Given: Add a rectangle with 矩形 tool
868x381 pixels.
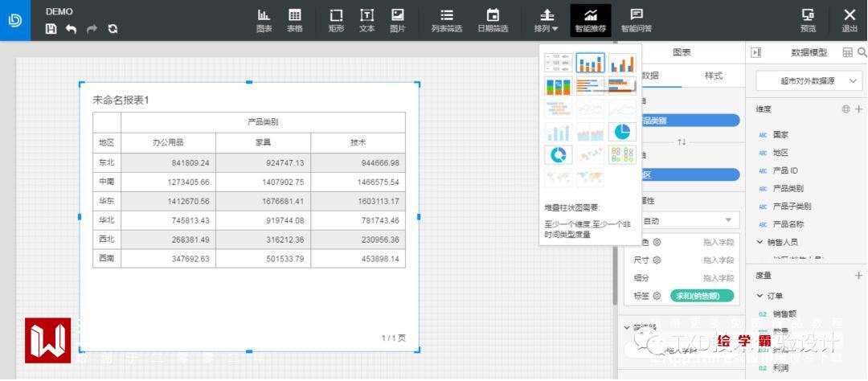Looking at the screenshot, I should pyautogui.click(x=336, y=20).
